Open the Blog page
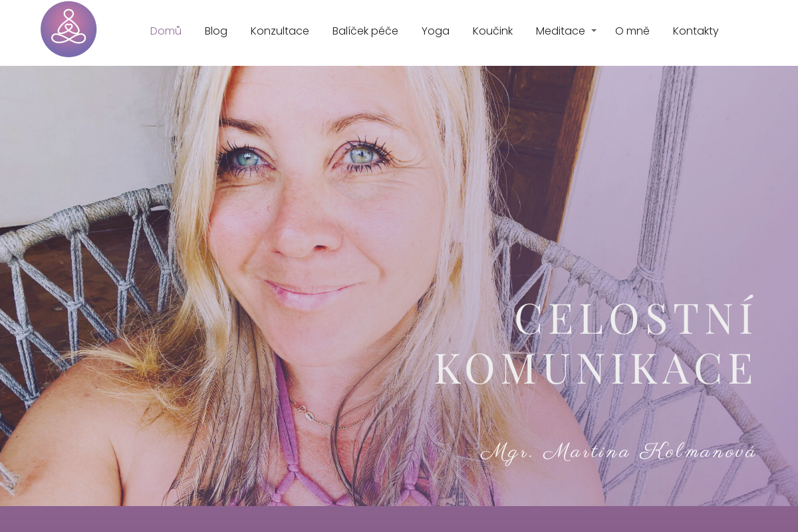 tap(216, 31)
